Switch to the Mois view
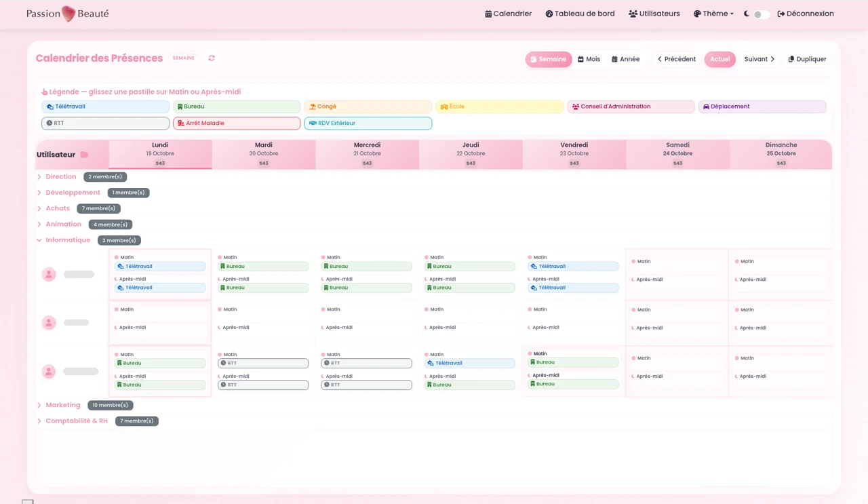The image size is (868, 504). click(589, 59)
